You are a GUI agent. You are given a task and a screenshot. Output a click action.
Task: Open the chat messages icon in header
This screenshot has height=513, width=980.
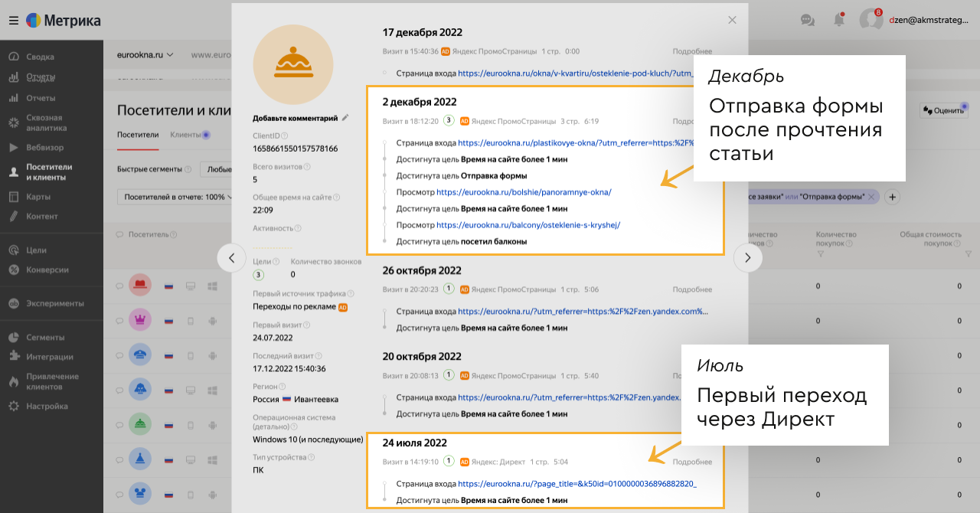click(x=807, y=21)
